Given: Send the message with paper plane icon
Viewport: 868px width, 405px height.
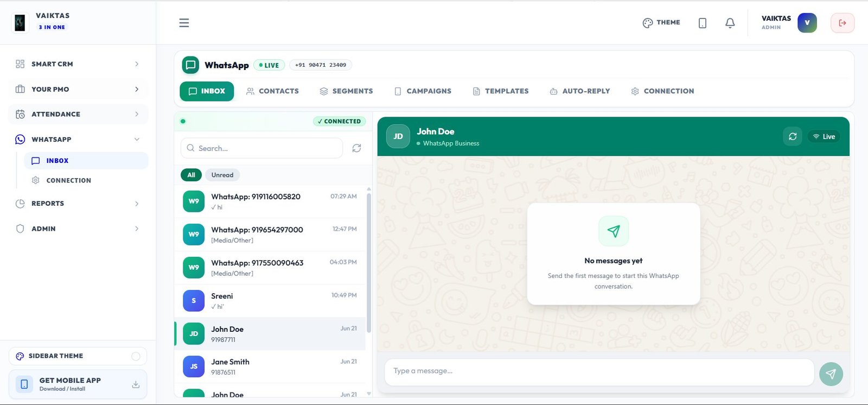Looking at the screenshot, I should 831,374.
